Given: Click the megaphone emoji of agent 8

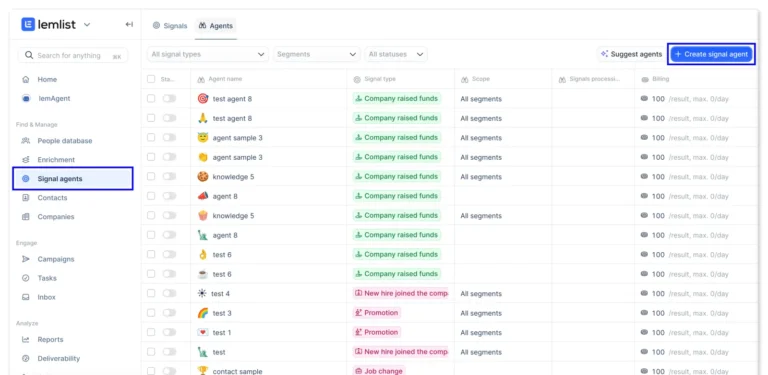Looking at the screenshot, I should (x=203, y=196).
